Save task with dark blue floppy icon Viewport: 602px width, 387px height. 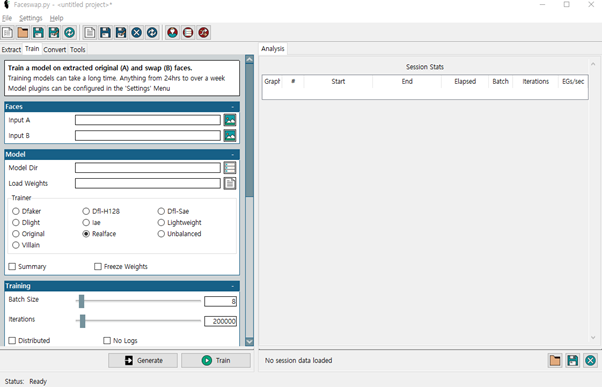point(105,33)
